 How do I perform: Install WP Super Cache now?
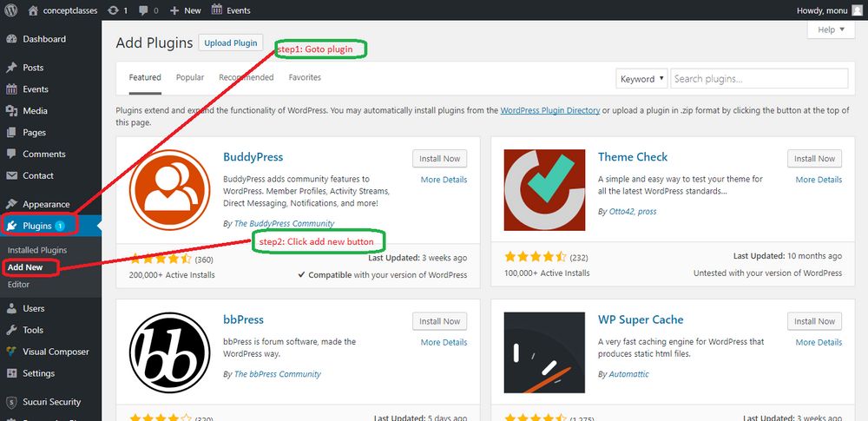point(814,321)
